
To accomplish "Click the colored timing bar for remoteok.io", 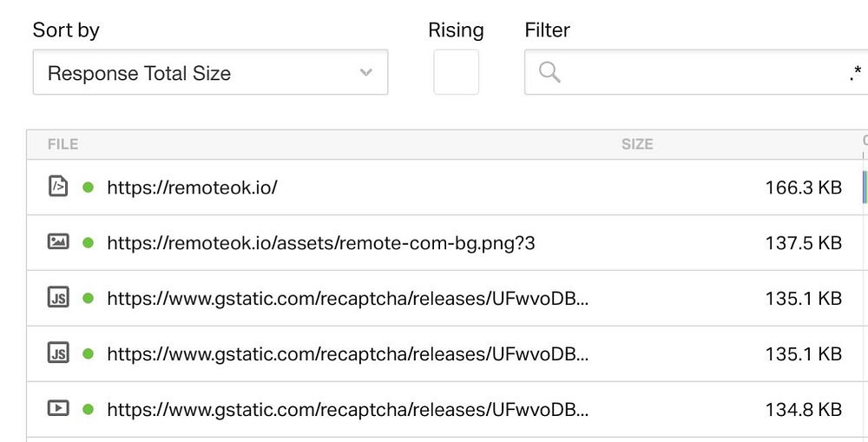I will [865, 187].
